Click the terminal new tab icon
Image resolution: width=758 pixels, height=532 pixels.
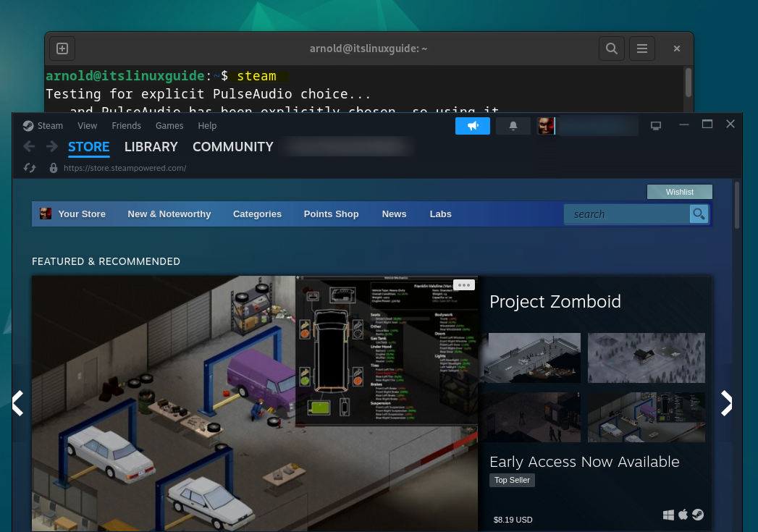click(62, 48)
